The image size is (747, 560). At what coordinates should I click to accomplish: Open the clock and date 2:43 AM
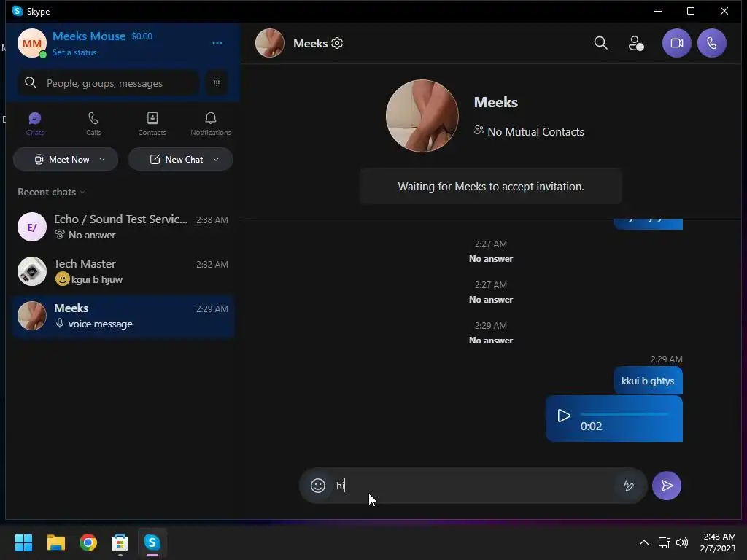718,542
